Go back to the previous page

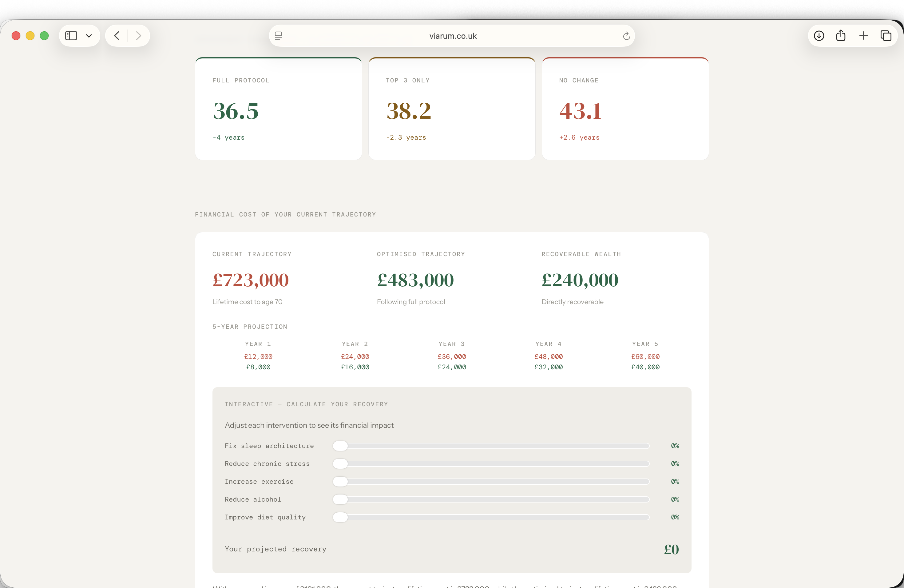pyautogui.click(x=117, y=36)
